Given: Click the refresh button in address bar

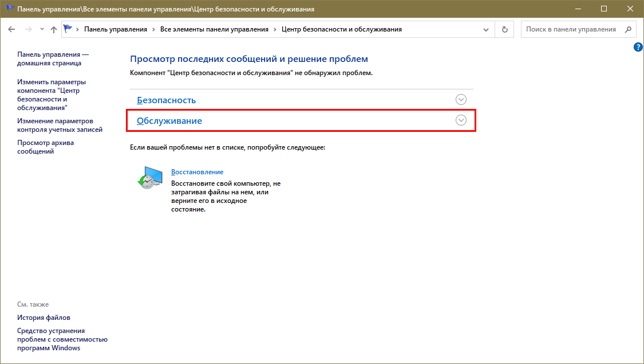Looking at the screenshot, I should 504,29.
